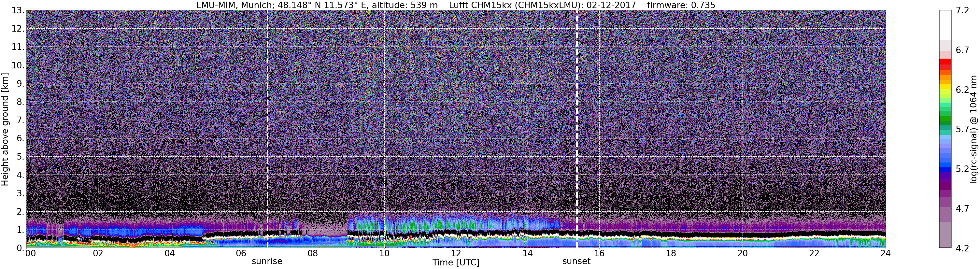
Task: Click the 10. height axis tick label
Action: [x=17, y=65]
